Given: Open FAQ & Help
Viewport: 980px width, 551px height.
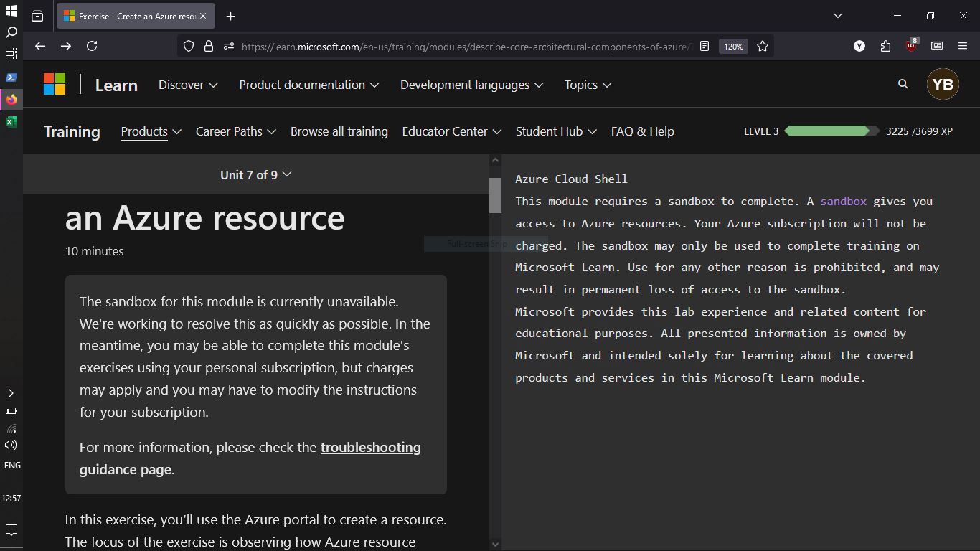Looking at the screenshot, I should pyautogui.click(x=643, y=131).
